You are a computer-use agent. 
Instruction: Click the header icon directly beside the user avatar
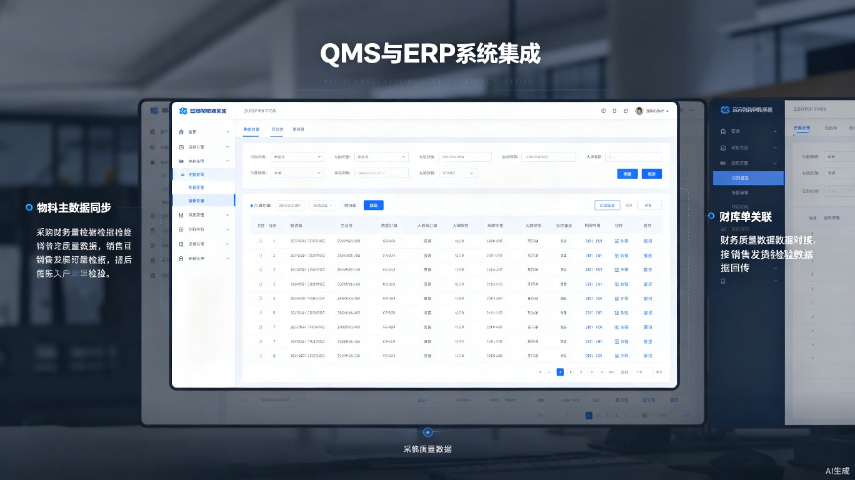pos(625,111)
